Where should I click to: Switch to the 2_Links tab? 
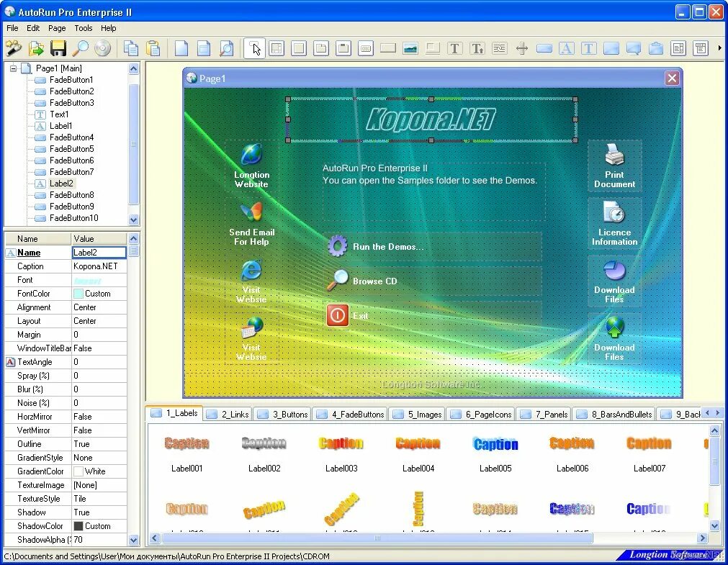[x=228, y=414]
